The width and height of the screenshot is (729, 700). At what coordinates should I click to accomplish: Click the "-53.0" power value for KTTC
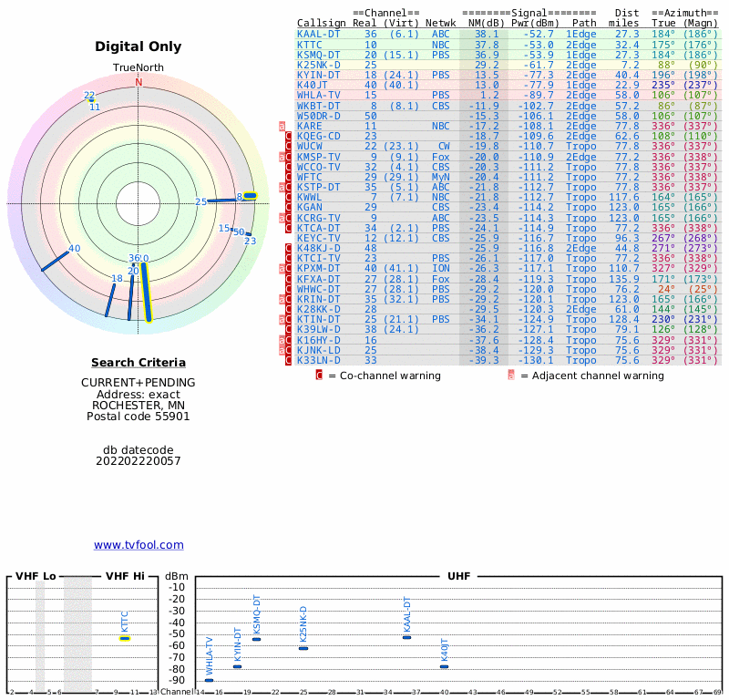pos(539,45)
